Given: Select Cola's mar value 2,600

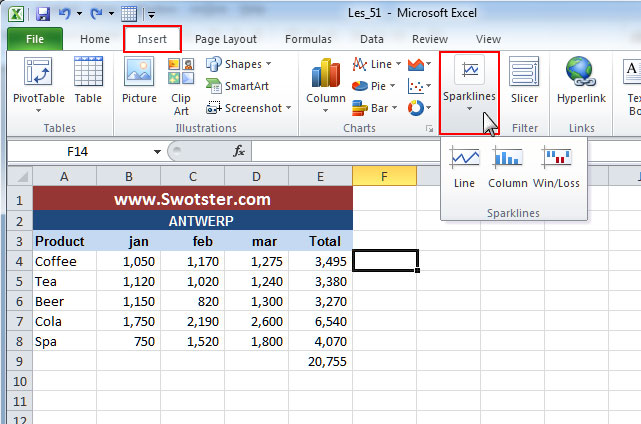Looking at the screenshot, I should coord(256,321).
